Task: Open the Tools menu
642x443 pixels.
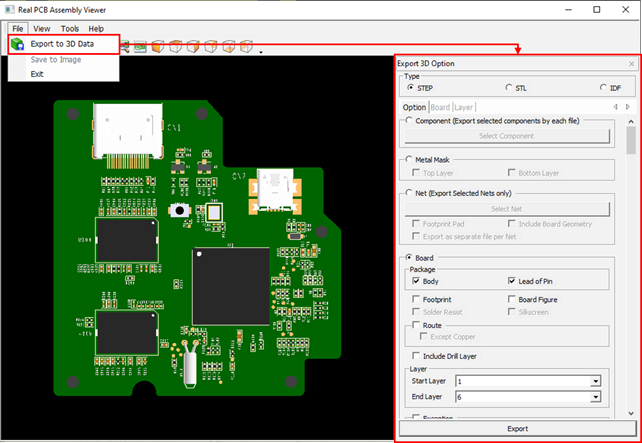Action: 70,29
